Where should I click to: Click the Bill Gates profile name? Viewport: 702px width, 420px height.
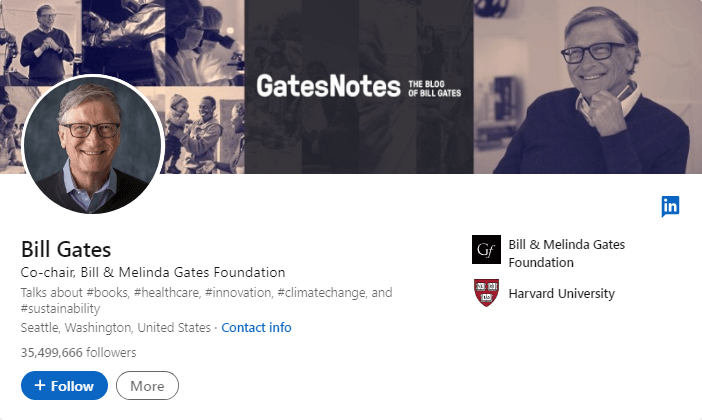coord(66,249)
